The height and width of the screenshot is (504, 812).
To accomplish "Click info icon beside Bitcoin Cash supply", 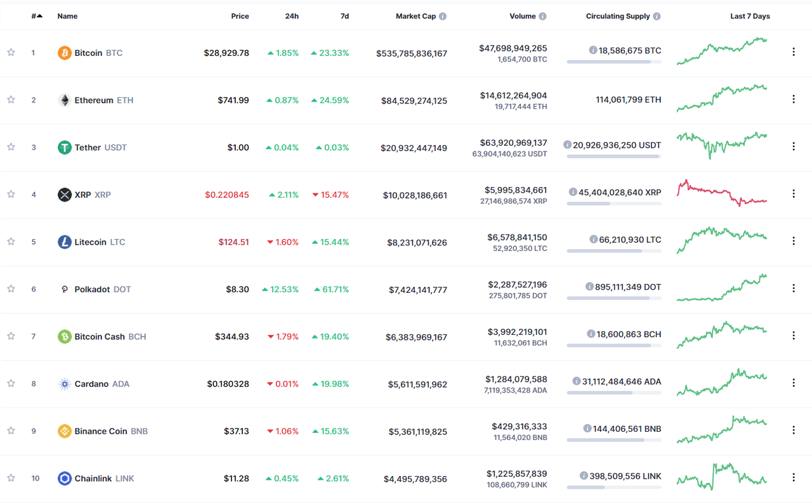I will (591, 334).
